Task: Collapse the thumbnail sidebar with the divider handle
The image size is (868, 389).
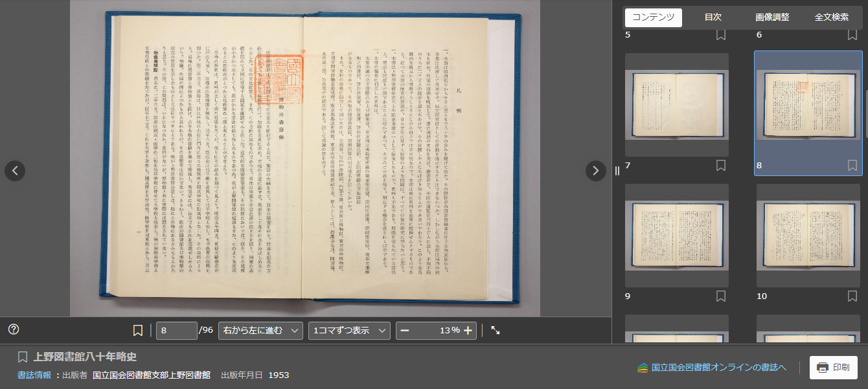Action: click(619, 172)
